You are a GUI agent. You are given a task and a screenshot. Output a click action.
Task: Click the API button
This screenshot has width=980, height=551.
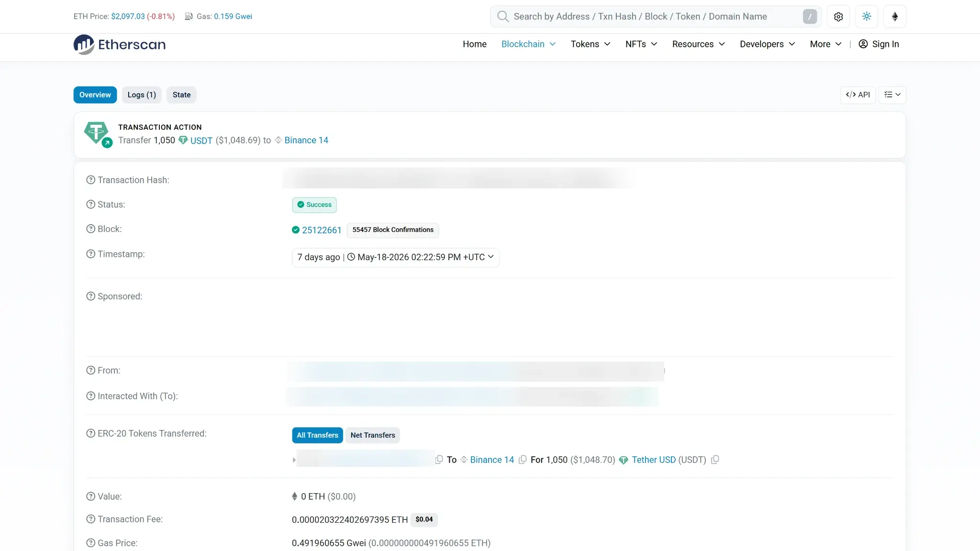pyautogui.click(x=858, y=95)
